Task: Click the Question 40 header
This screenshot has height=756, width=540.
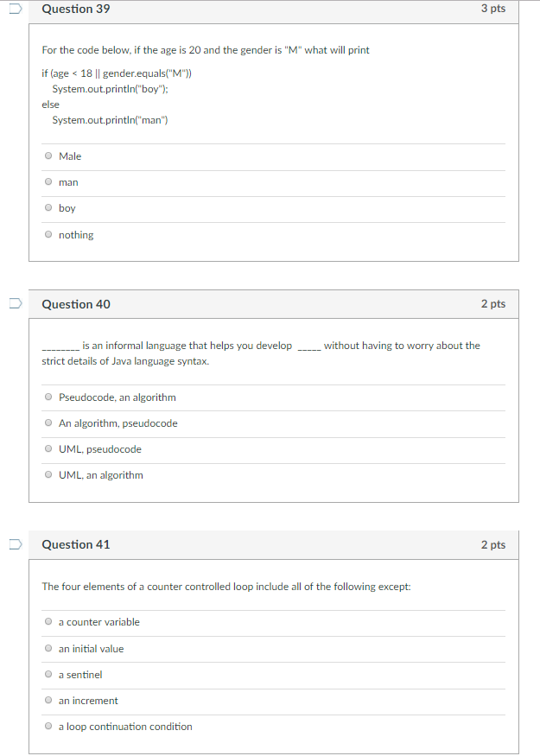Action: tap(75, 304)
